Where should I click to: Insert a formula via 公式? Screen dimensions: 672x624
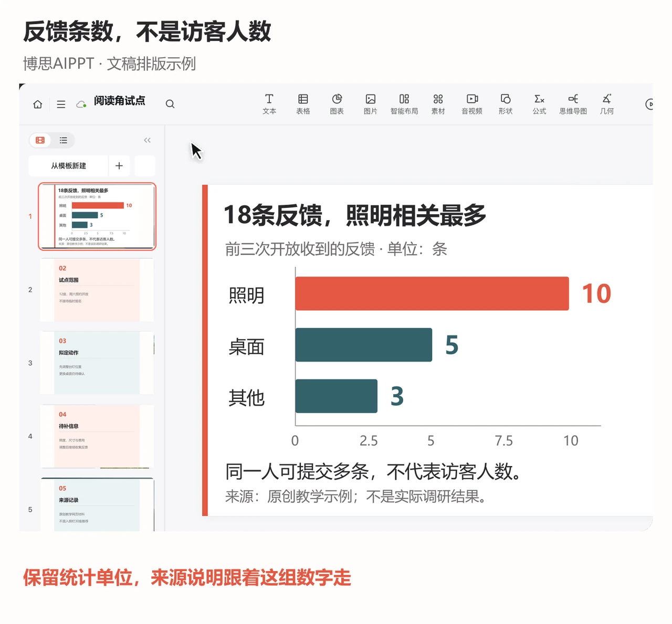click(x=539, y=104)
